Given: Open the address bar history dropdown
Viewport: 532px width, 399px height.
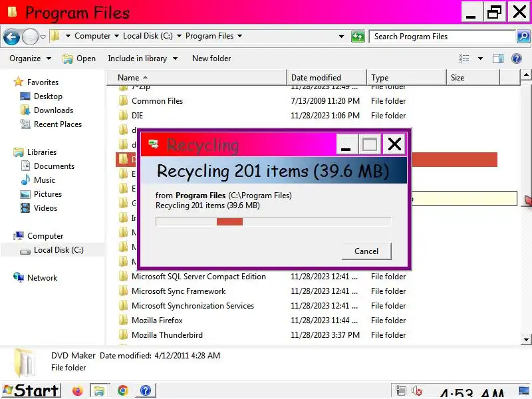Looking at the screenshot, I should pyautogui.click(x=341, y=37).
